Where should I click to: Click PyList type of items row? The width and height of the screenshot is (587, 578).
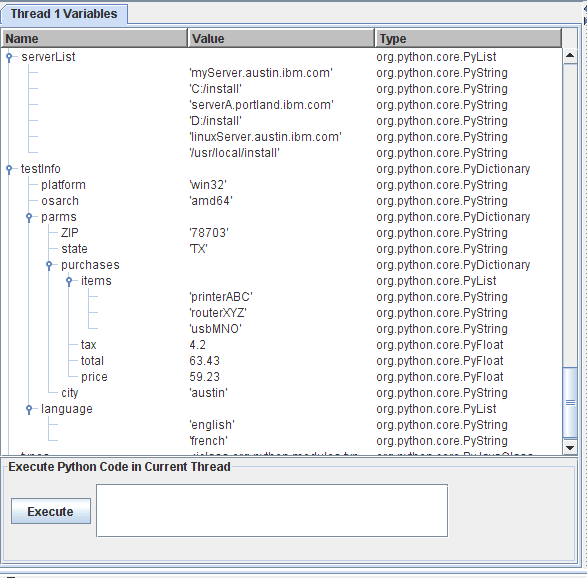pos(437,281)
